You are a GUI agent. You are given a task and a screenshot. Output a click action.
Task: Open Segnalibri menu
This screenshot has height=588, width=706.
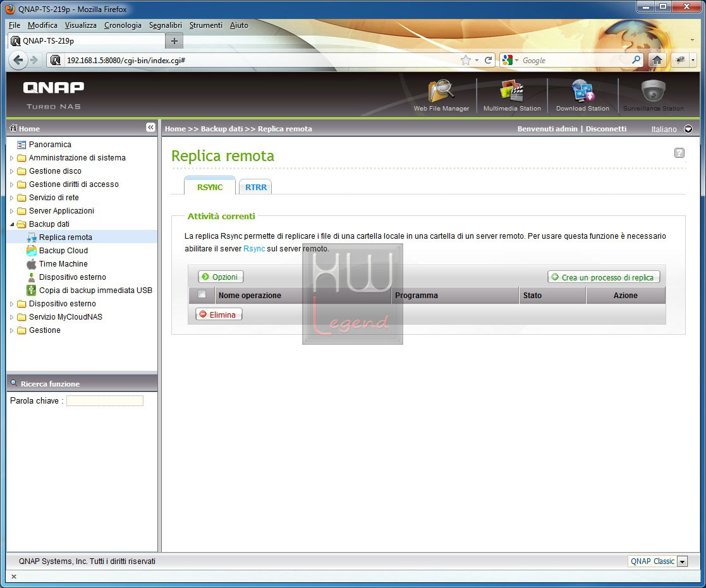(165, 25)
